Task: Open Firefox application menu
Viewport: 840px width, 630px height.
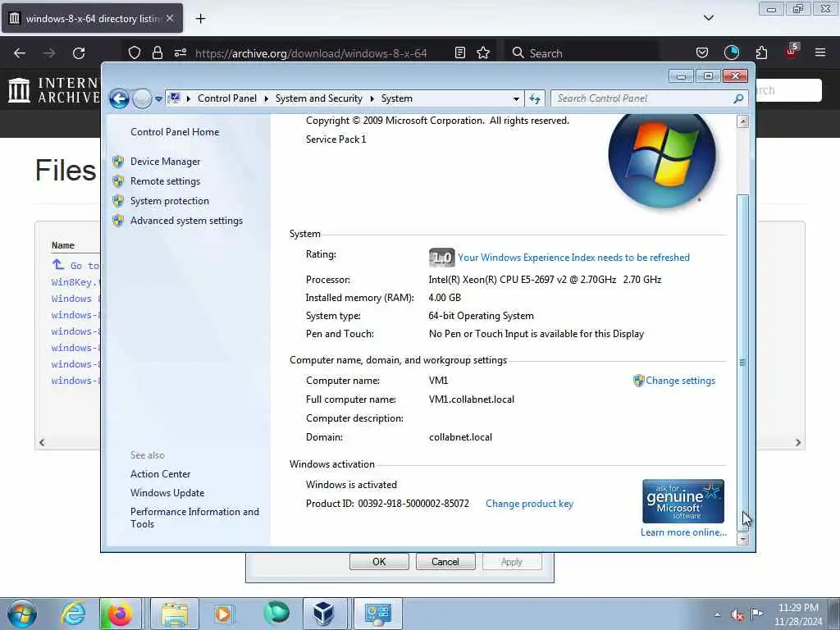Action: 820,52
